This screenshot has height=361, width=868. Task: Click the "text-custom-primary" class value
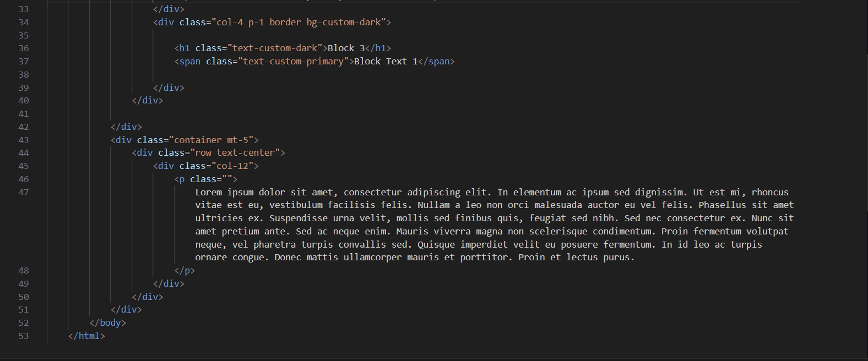pos(293,62)
